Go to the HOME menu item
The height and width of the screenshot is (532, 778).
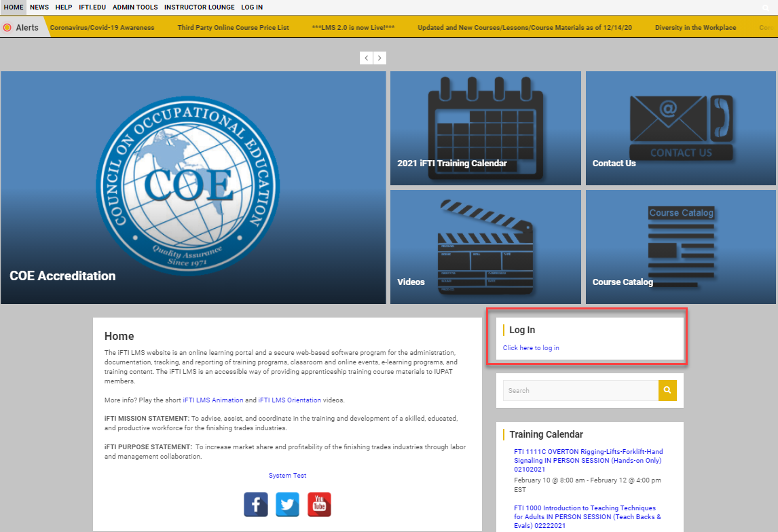(14, 7)
